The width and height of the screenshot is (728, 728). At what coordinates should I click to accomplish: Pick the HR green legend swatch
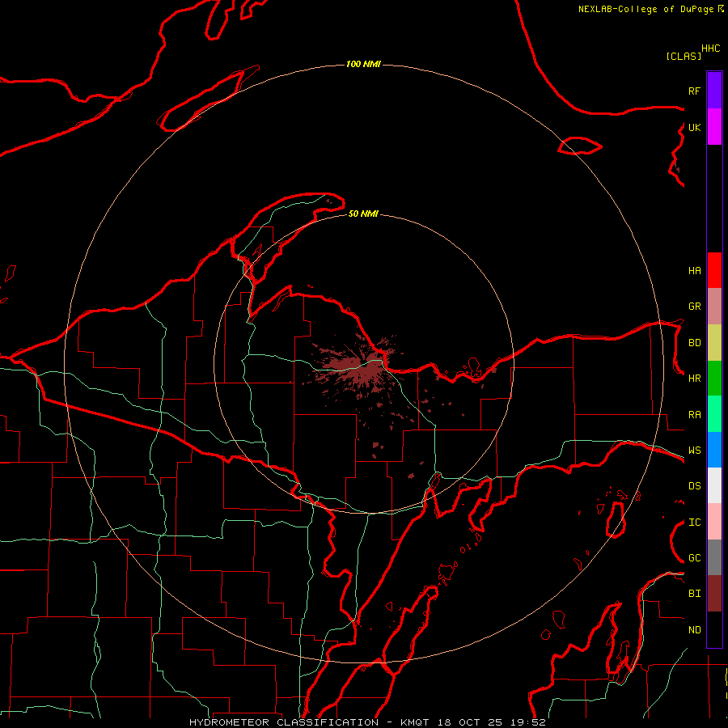(x=714, y=379)
